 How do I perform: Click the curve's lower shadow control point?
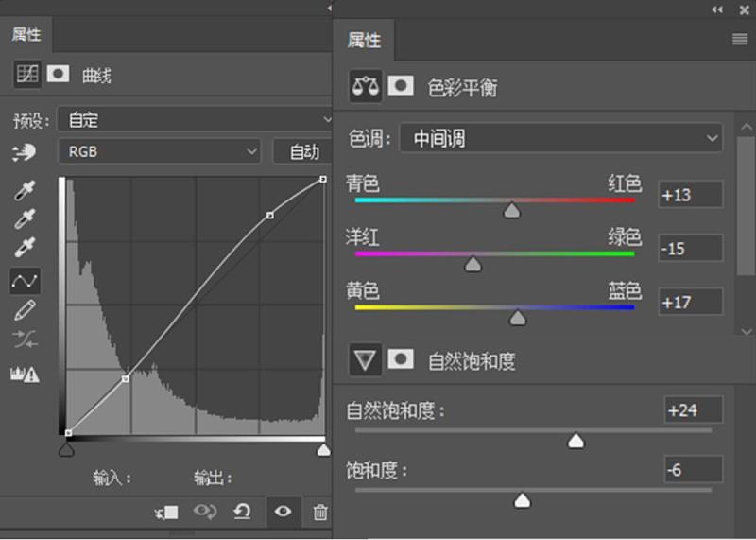[126, 379]
